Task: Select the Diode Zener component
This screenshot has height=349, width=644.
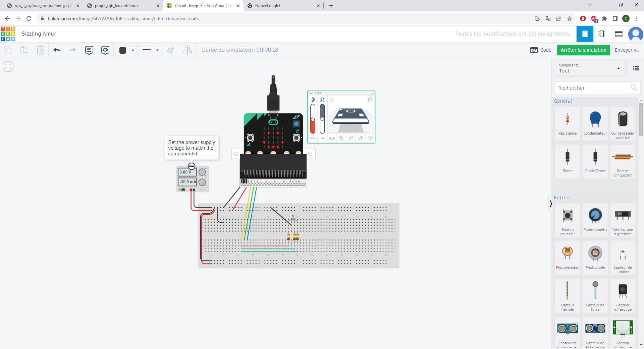Action: click(595, 161)
